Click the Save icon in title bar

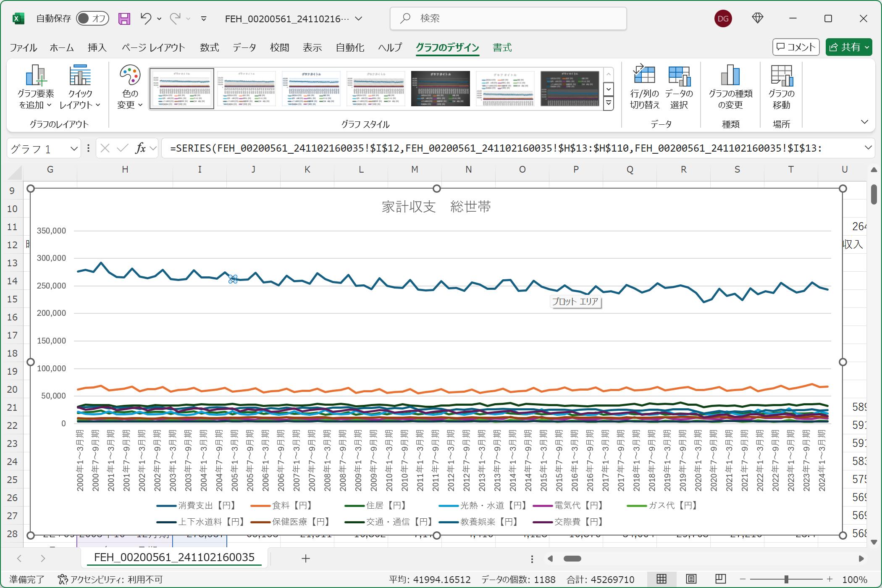[x=124, y=18]
